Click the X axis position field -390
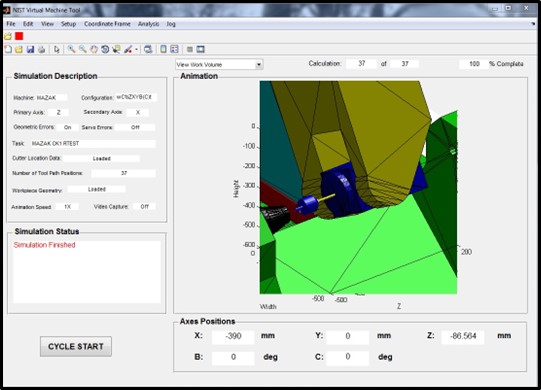The height and width of the screenshot is (390, 541). click(x=233, y=336)
